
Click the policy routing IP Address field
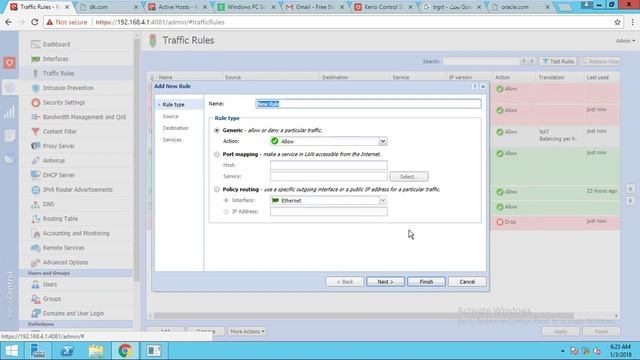pos(329,211)
